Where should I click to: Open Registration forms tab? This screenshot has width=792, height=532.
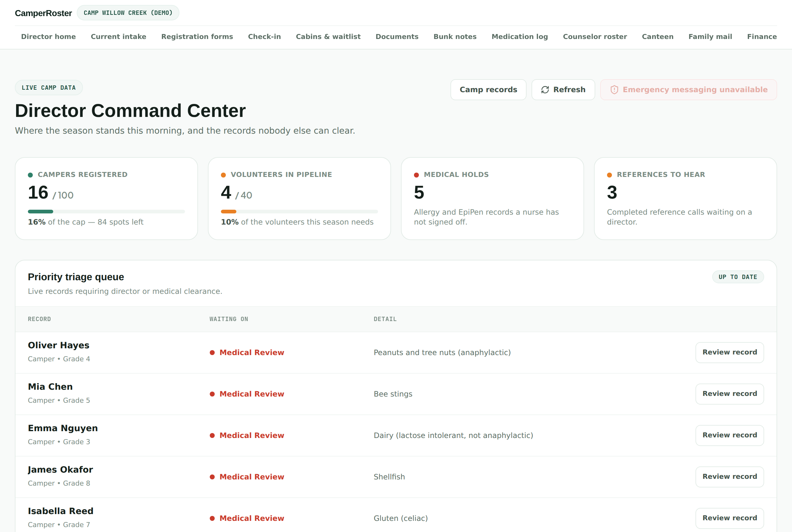(x=197, y=36)
